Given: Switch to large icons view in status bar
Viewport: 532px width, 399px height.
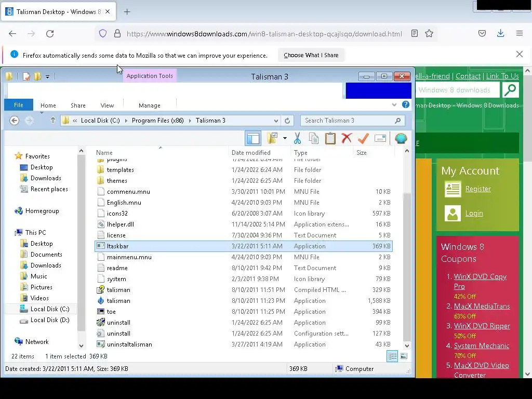Looking at the screenshot, I should pyautogui.click(x=403, y=356).
